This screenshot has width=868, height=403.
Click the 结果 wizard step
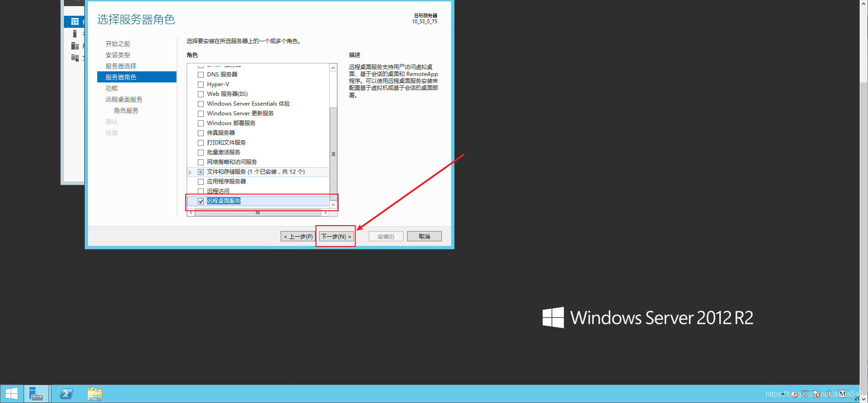click(112, 133)
